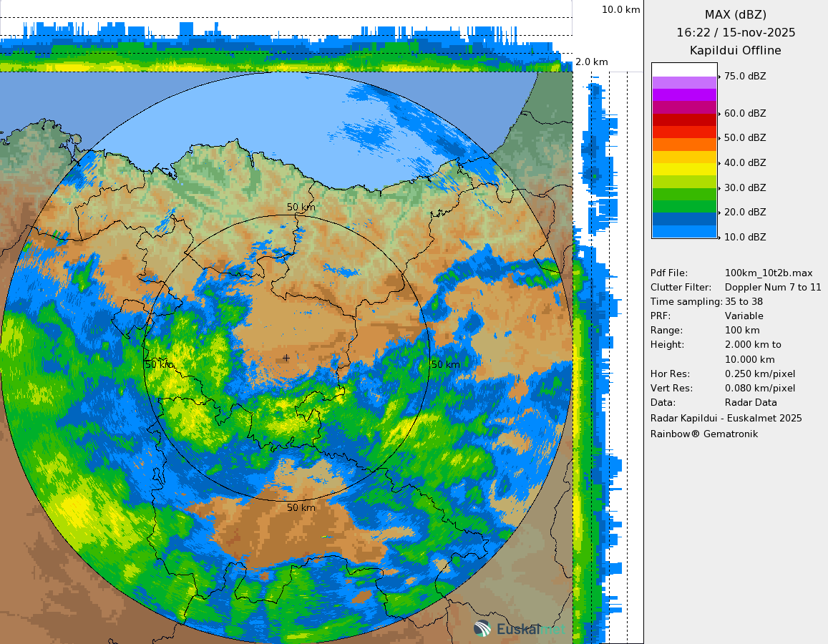Select the light purple 75 dBZ swatch

click(684, 82)
